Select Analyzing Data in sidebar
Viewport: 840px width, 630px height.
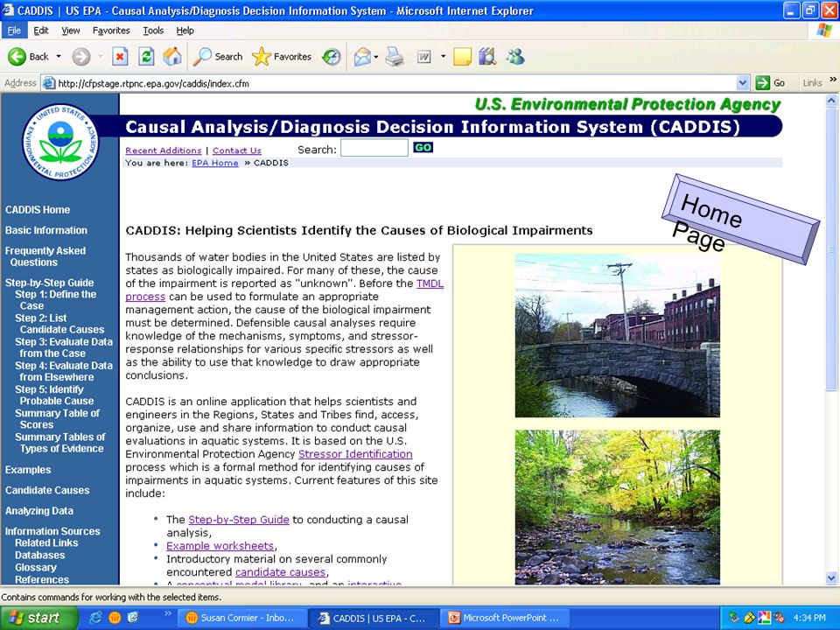point(39,511)
